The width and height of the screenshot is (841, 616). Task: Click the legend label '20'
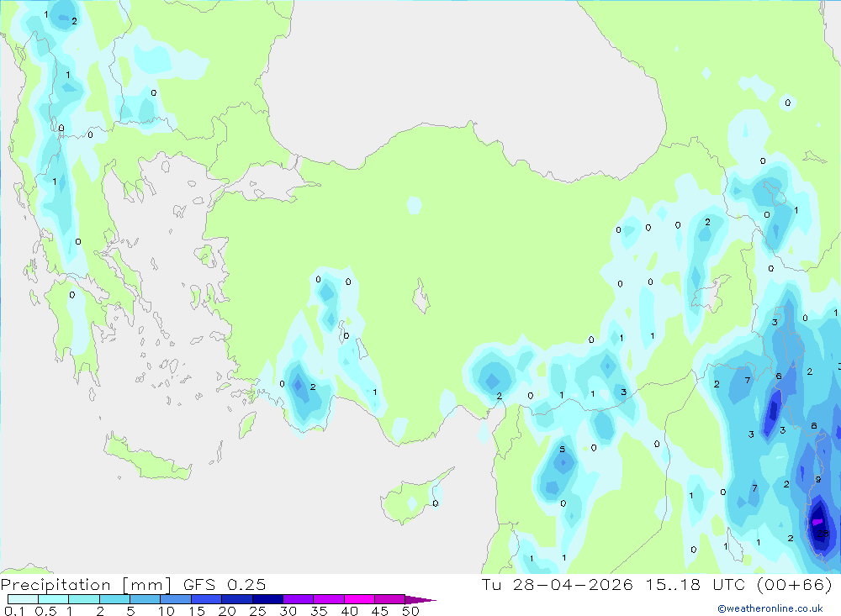click(227, 611)
